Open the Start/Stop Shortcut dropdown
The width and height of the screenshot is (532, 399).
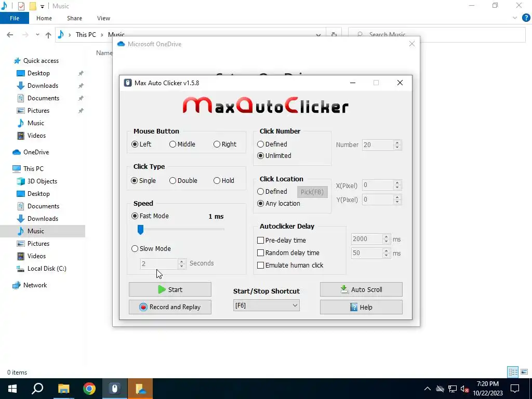267,305
